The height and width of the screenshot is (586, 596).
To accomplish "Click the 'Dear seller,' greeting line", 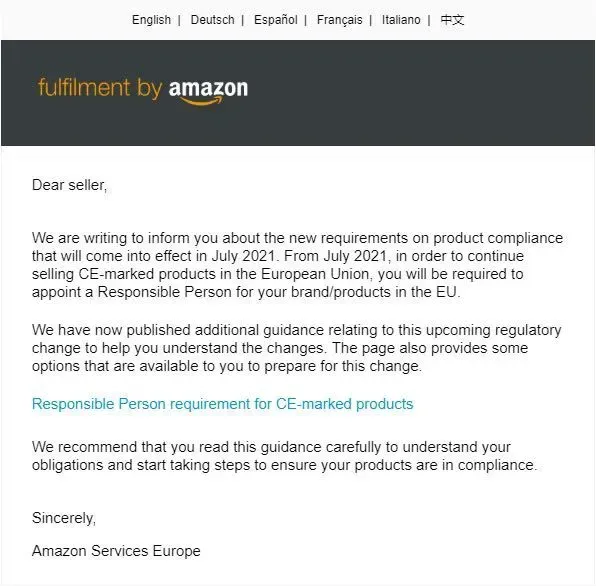I will 70,185.
